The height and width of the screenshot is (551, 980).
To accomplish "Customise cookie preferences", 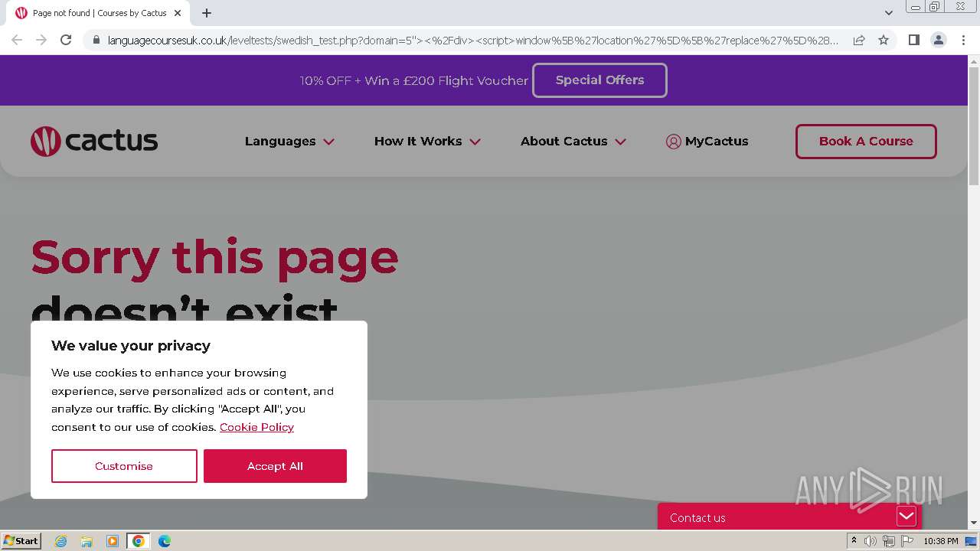I will (x=124, y=466).
